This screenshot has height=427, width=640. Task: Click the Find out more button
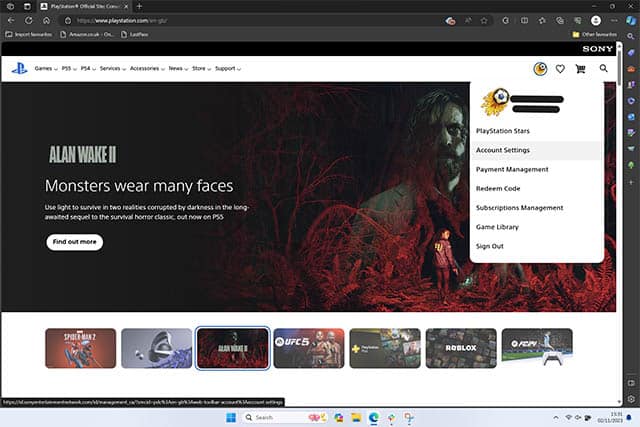[74, 242]
